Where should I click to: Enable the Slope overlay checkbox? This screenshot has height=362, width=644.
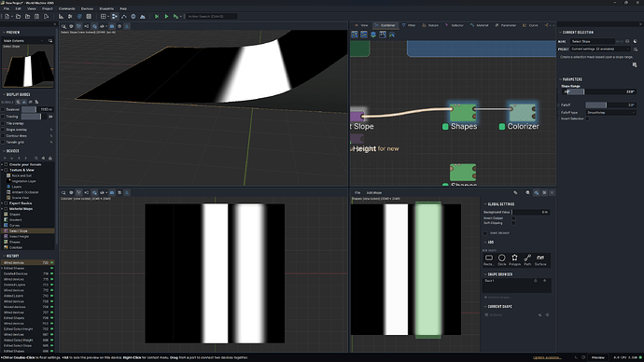(x=3, y=130)
